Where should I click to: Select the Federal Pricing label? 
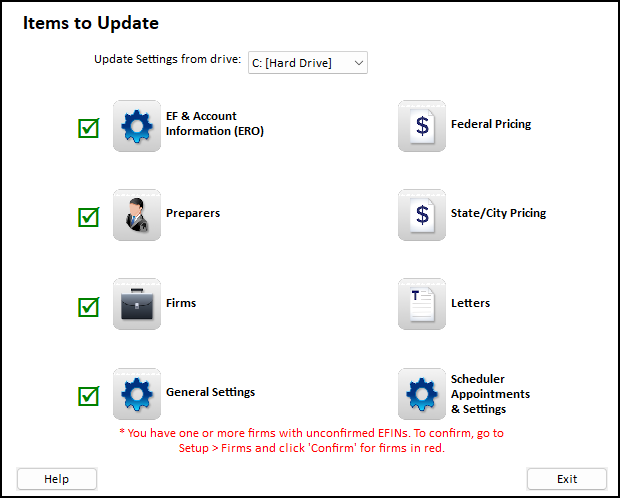point(490,125)
